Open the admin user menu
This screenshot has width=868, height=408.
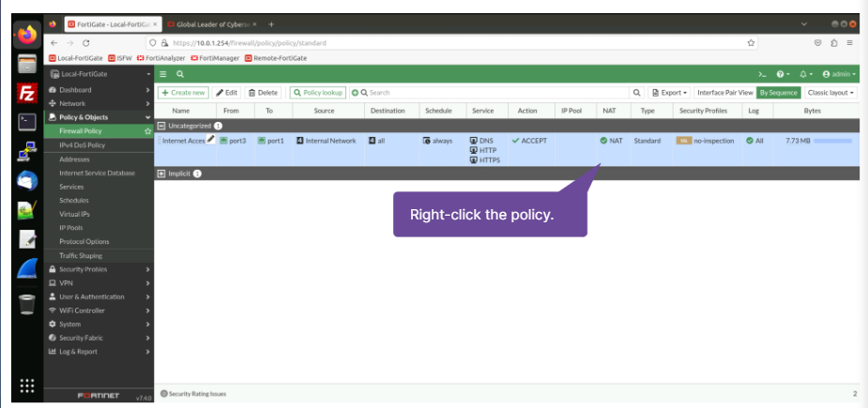pos(839,74)
